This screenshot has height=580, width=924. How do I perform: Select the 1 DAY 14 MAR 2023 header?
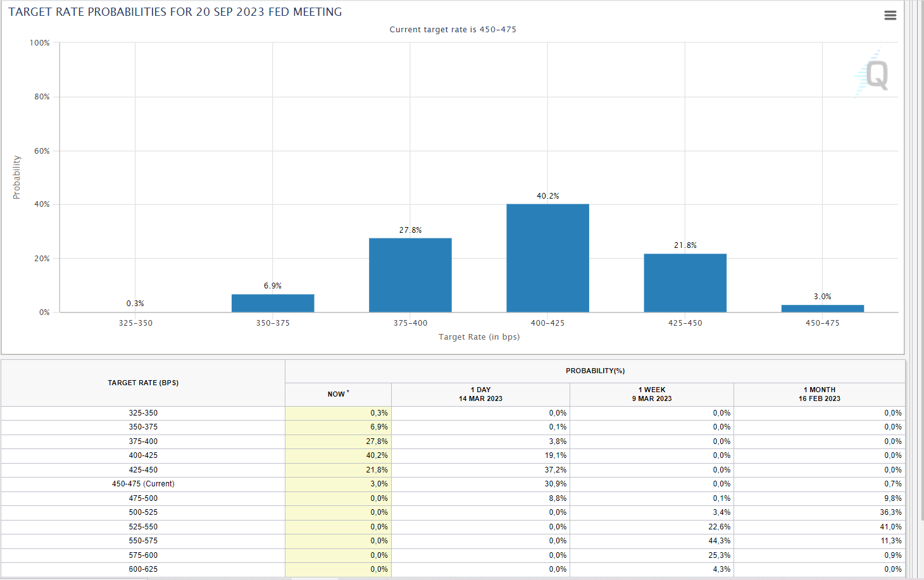[x=480, y=394]
